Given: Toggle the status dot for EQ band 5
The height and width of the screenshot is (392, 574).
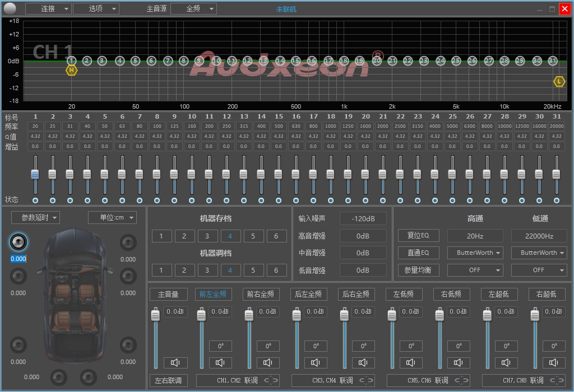Looking at the screenshot, I should [105, 200].
